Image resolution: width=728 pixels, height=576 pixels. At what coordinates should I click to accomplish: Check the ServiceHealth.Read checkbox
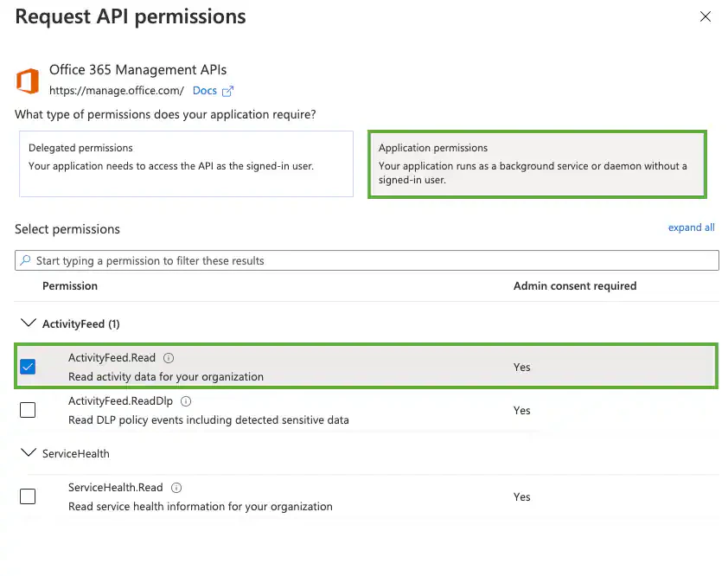28,496
